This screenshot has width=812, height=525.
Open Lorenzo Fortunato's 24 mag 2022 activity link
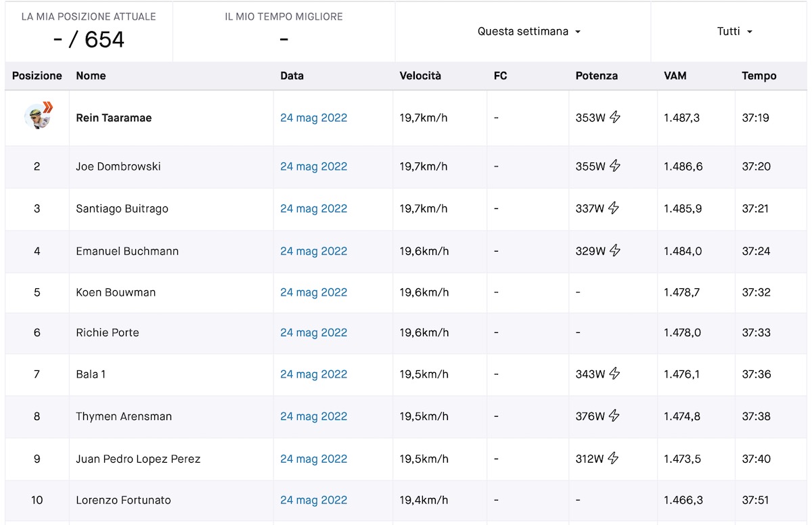tap(313, 500)
